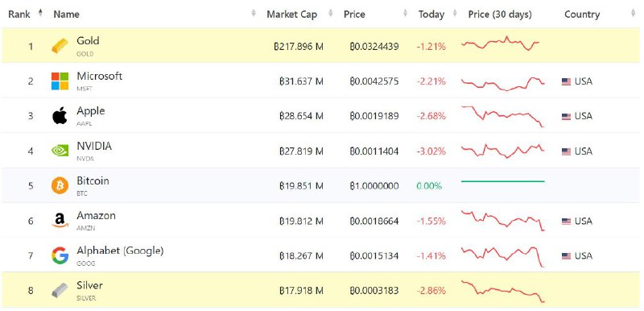Sort by Price column sort arrows
Screen dimensions: 644x311
pyautogui.click(x=406, y=14)
